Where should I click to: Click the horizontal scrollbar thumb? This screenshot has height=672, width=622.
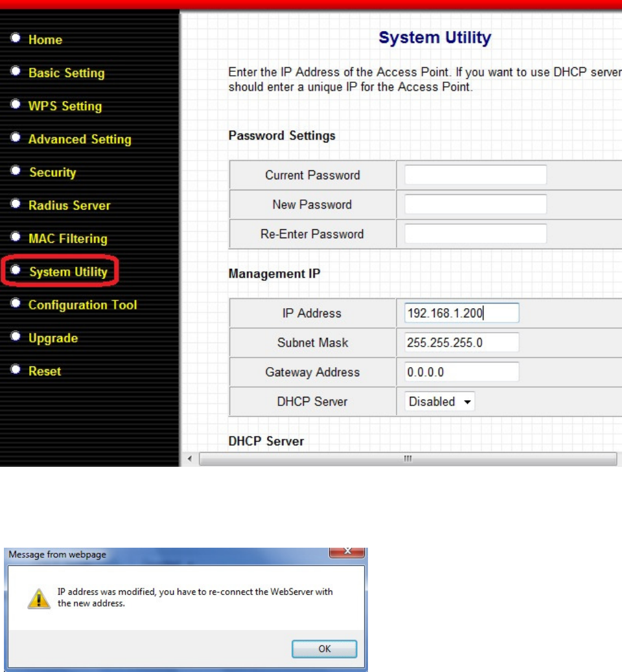pyautogui.click(x=408, y=458)
